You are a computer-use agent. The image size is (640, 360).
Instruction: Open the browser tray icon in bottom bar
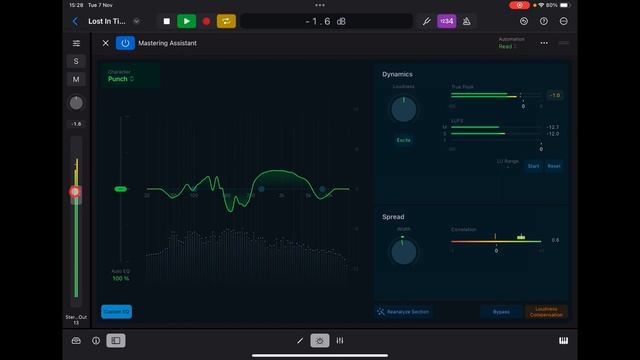coord(76,340)
